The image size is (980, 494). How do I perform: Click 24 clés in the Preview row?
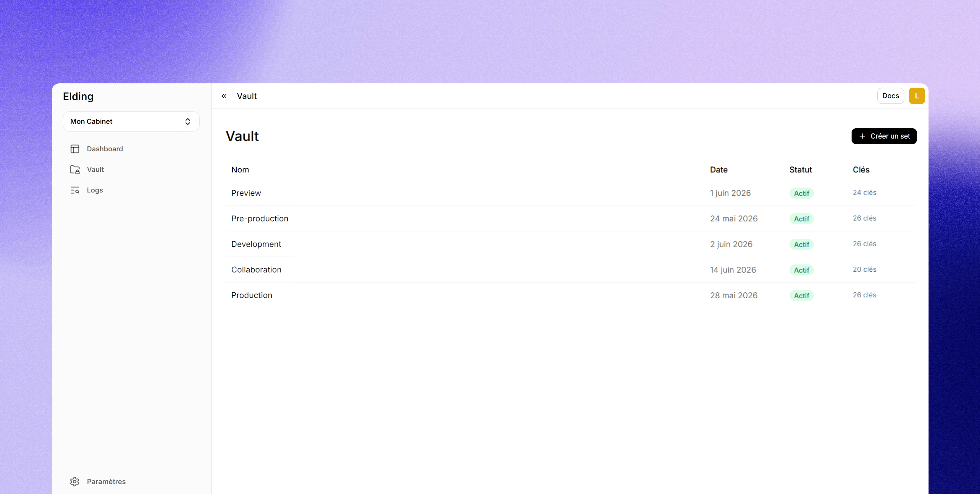tap(864, 193)
